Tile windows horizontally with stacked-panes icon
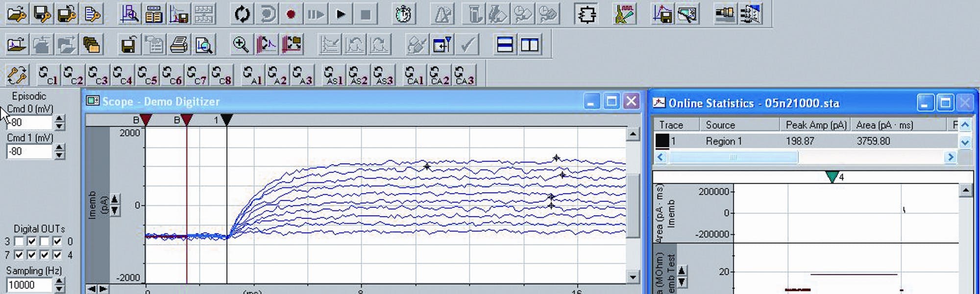Viewport: 980px width, 294px height. tap(504, 45)
